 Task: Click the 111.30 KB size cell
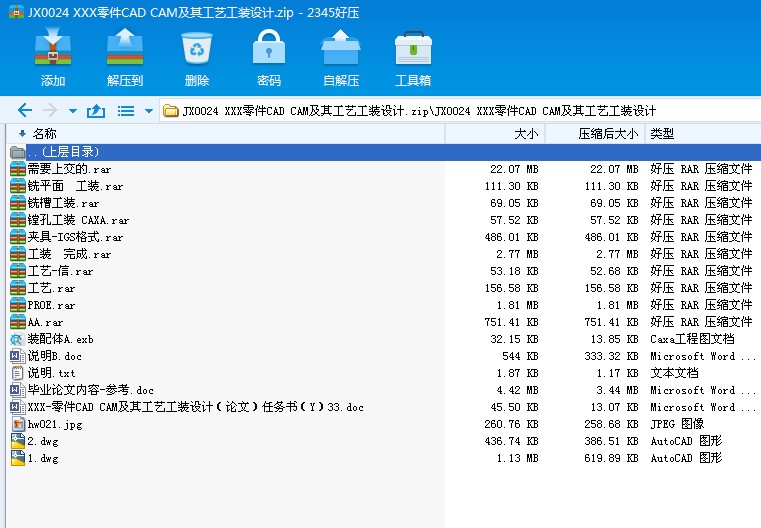[x=512, y=186]
